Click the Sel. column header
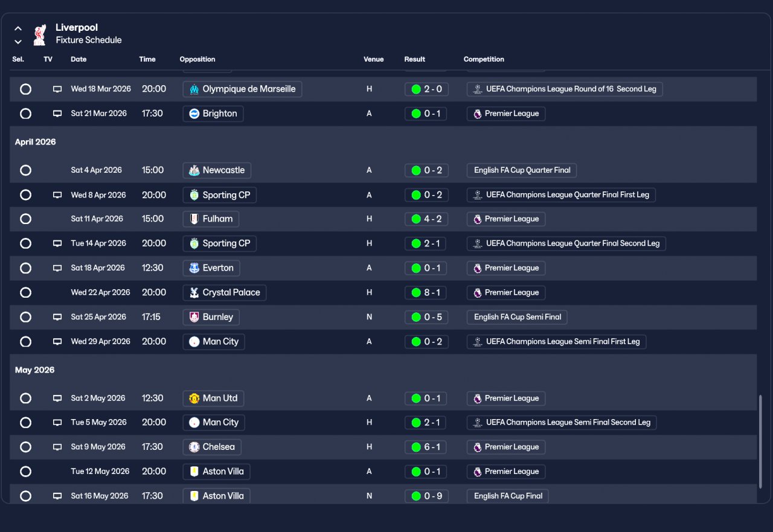 point(18,59)
